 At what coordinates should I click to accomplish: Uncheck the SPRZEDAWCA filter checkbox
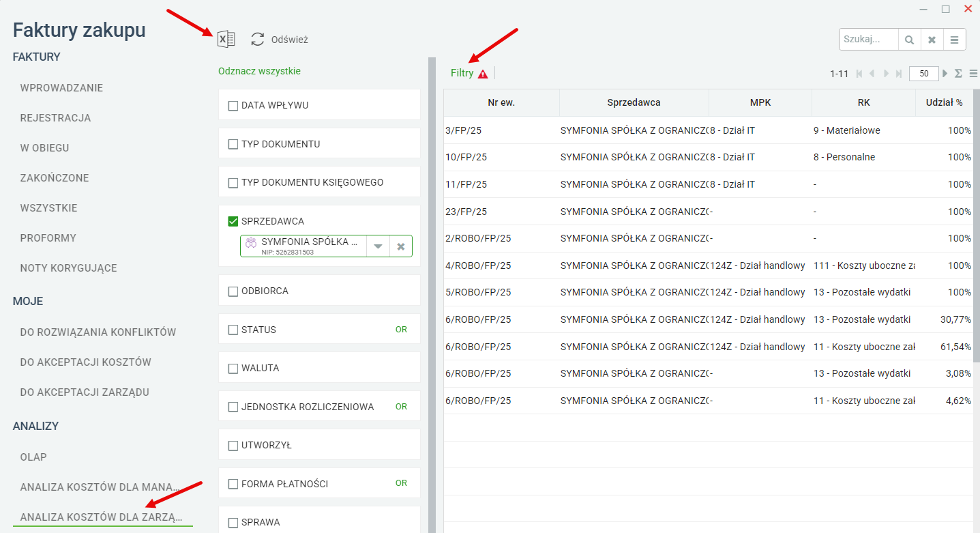click(x=233, y=221)
